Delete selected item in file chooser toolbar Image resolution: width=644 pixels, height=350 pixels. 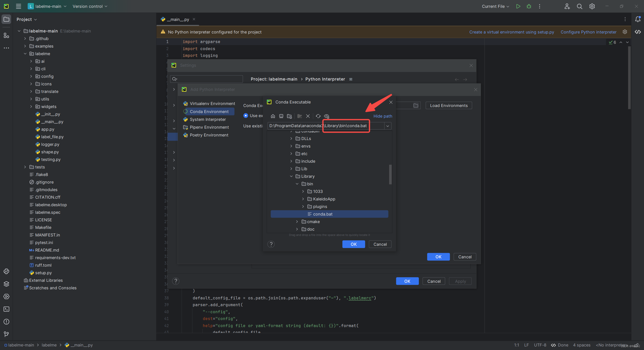(308, 116)
